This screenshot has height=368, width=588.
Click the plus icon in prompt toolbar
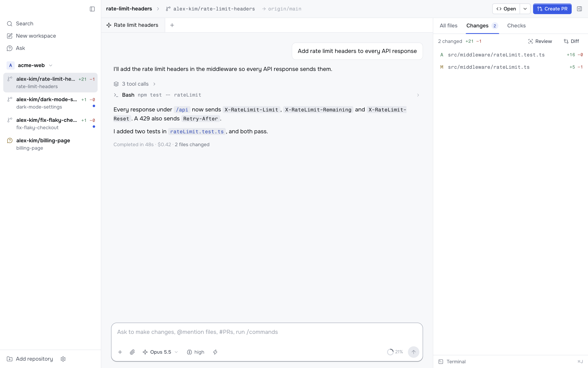tap(120, 352)
